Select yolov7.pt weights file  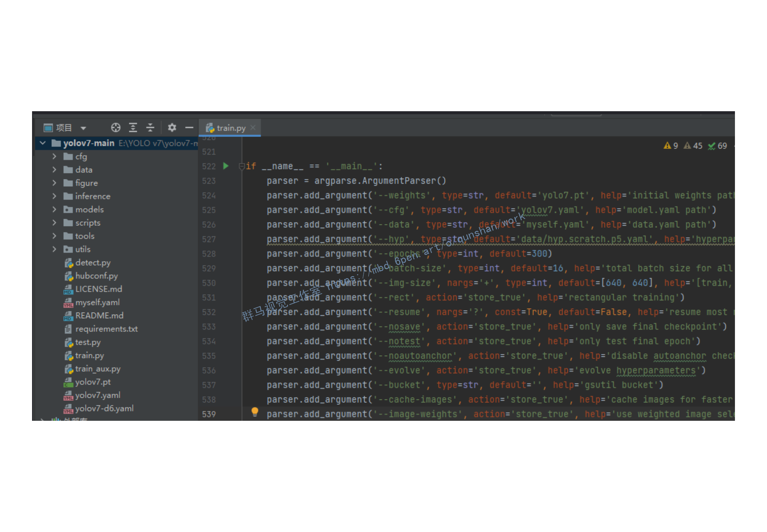pos(92,382)
